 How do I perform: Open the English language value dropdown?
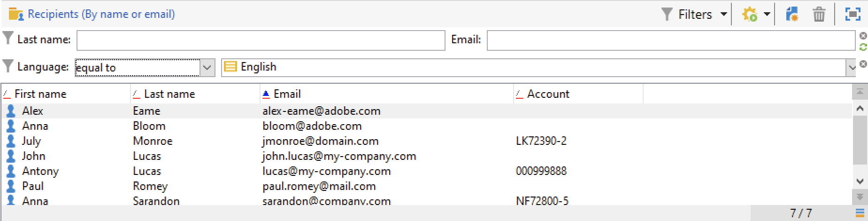852,68
